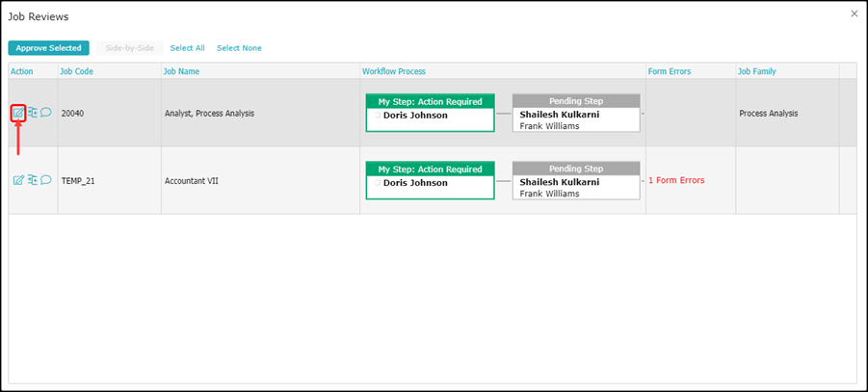Open workflow icon for Accountant VII
The width and height of the screenshot is (868, 392).
click(x=32, y=180)
